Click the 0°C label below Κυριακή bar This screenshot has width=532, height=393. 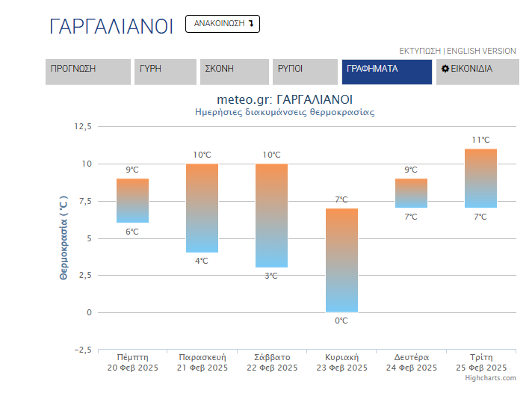341,321
